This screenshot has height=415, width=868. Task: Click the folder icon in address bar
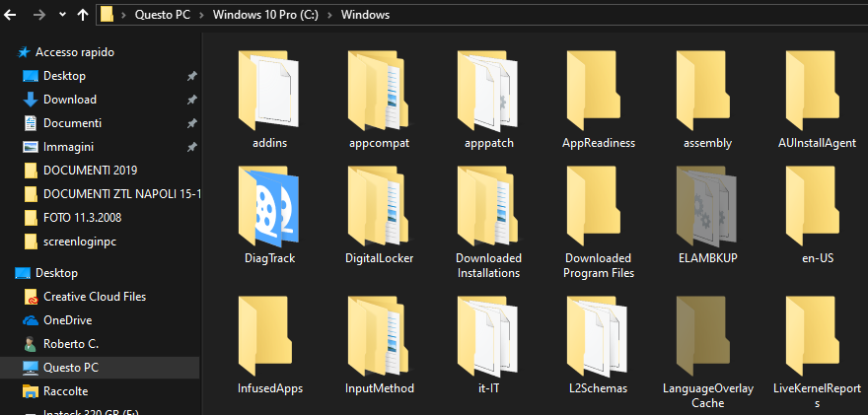pos(108,15)
